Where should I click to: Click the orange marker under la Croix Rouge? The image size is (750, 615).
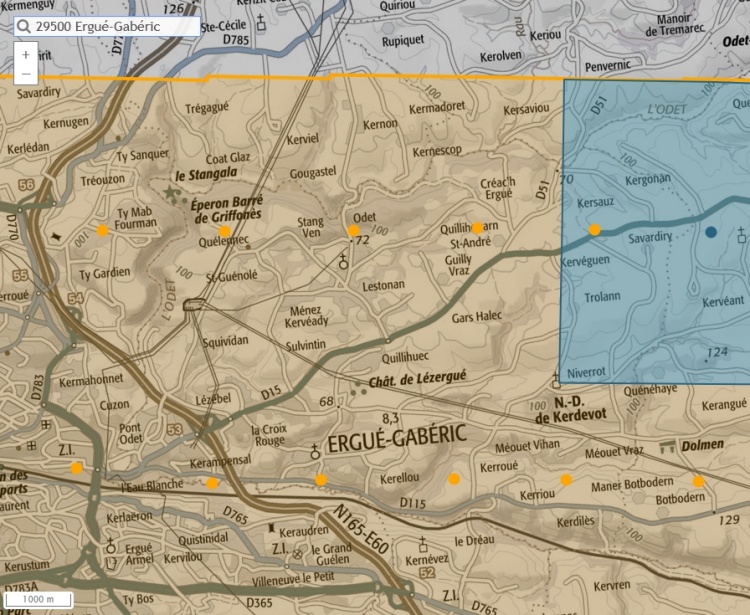(x=320, y=480)
